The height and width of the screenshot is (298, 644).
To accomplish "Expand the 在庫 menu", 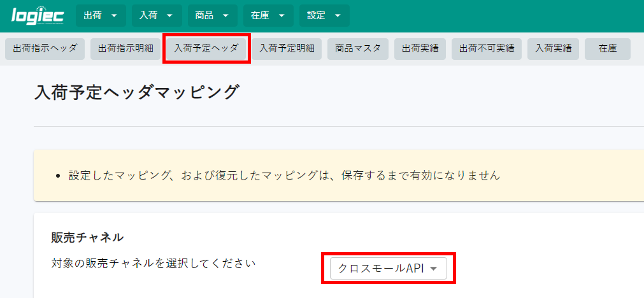I will pyautogui.click(x=268, y=15).
